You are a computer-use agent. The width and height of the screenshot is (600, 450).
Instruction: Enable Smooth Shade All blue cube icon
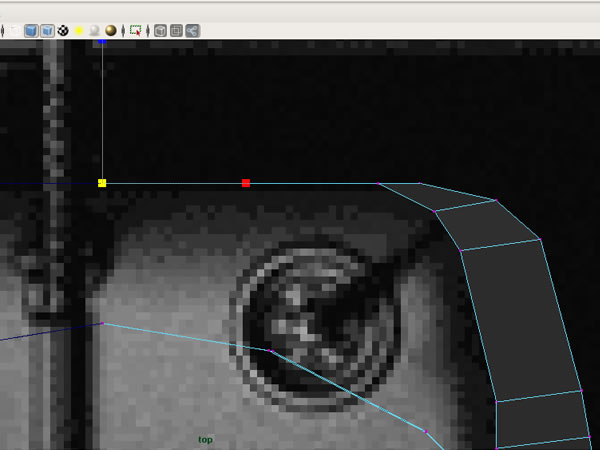(x=31, y=31)
